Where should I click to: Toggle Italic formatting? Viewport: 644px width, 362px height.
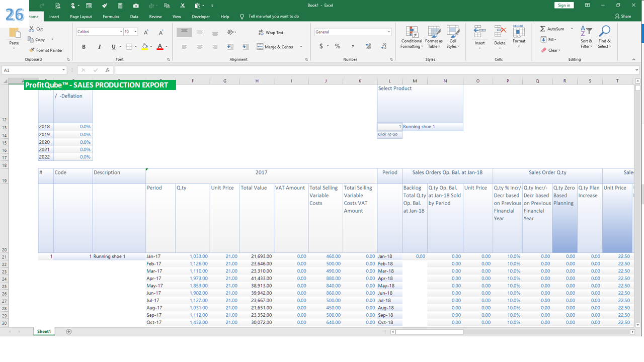pyautogui.click(x=99, y=47)
